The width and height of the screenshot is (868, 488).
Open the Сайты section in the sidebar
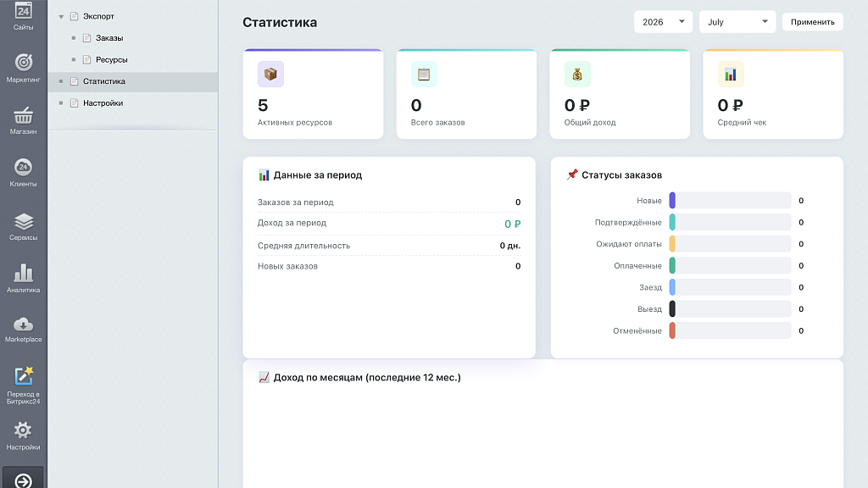point(23,17)
